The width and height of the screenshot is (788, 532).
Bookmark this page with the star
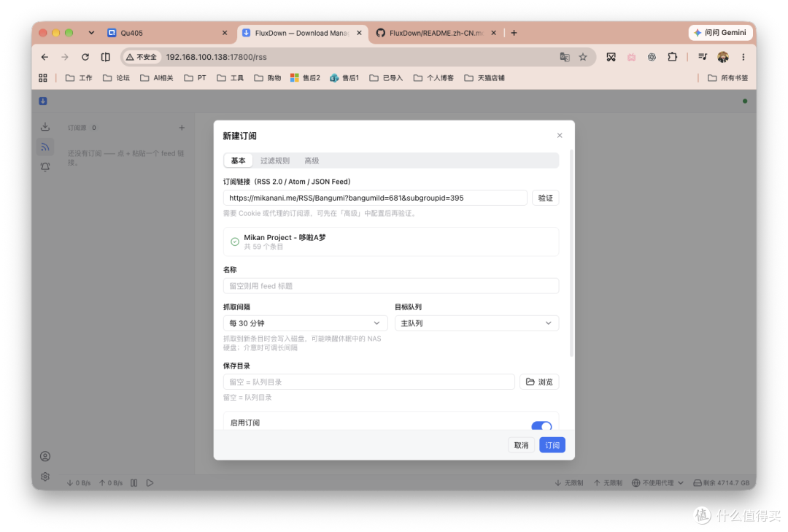(583, 57)
